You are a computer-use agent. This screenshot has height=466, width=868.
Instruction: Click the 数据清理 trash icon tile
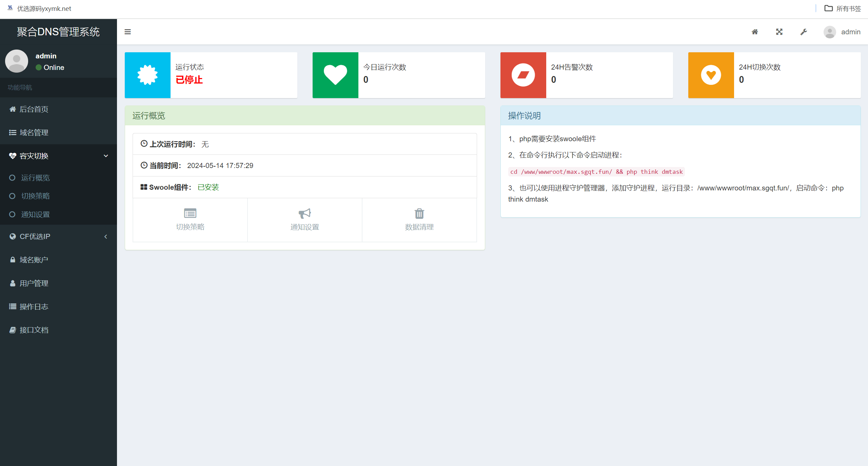pos(419,220)
